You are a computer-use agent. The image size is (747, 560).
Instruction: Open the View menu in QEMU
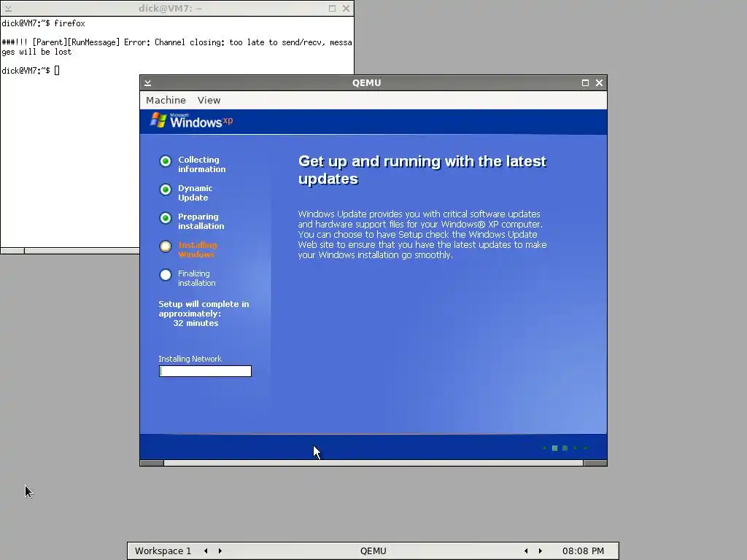click(209, 100)
